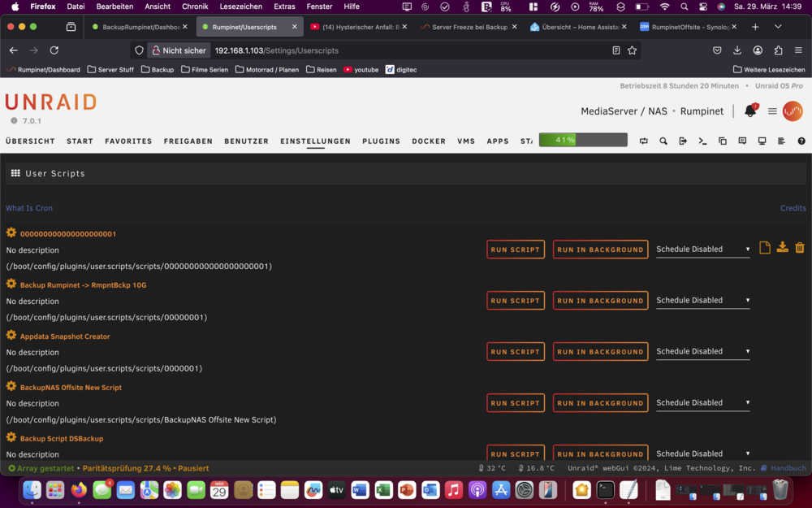This screenshot has width=812, height=508.
Task: Open Unraid info monitor icon
Action: pyautogui.click(x=762, y=141)
